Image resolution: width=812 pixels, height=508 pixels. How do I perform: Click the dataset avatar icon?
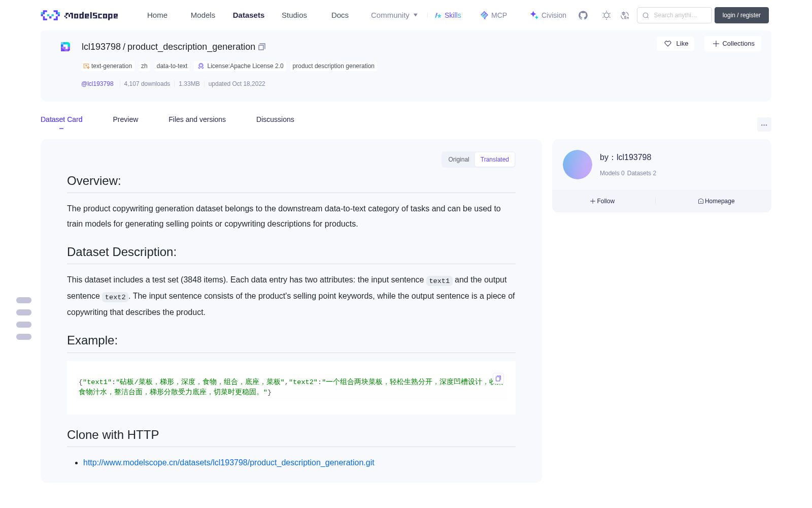tap(65, 47)
